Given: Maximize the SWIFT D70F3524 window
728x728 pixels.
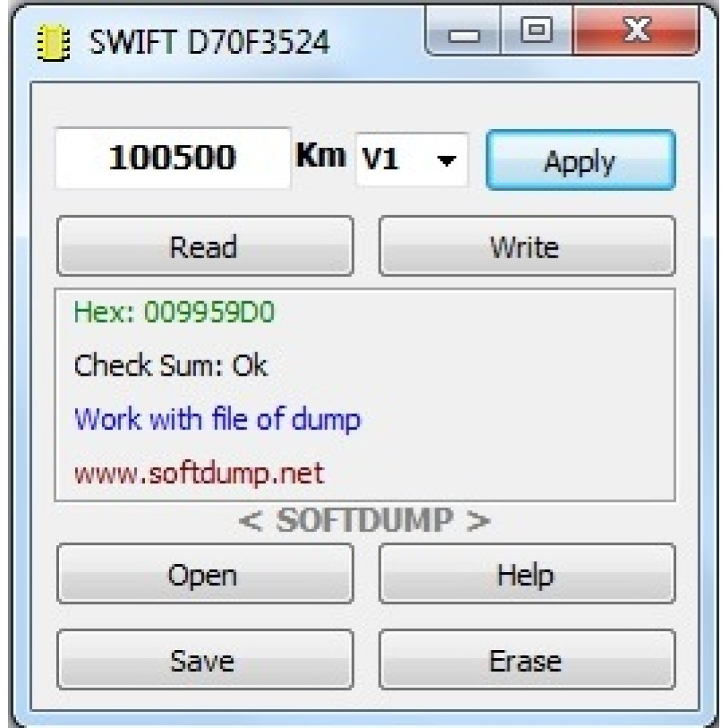Looking at the screenshot, I should (x=537, y=31).
